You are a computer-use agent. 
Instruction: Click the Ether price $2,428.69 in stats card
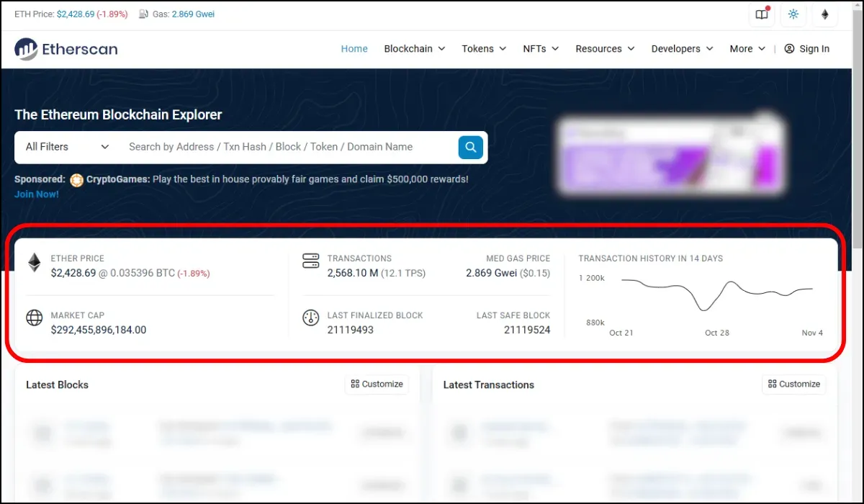[73, 274]
